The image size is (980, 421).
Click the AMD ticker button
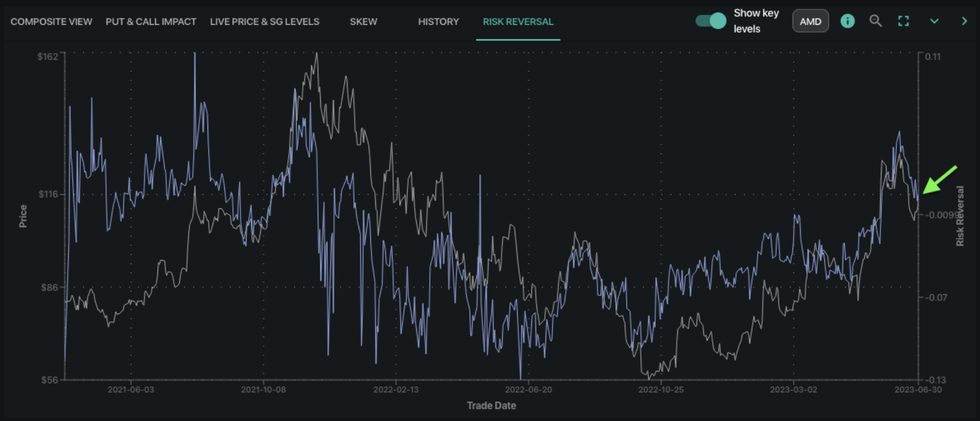810,21
